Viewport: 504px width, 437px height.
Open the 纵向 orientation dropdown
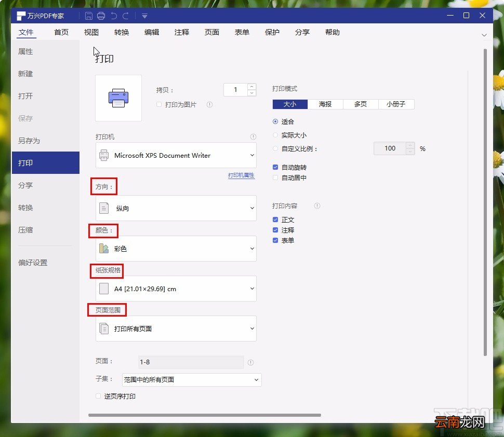tap(176, 208)
